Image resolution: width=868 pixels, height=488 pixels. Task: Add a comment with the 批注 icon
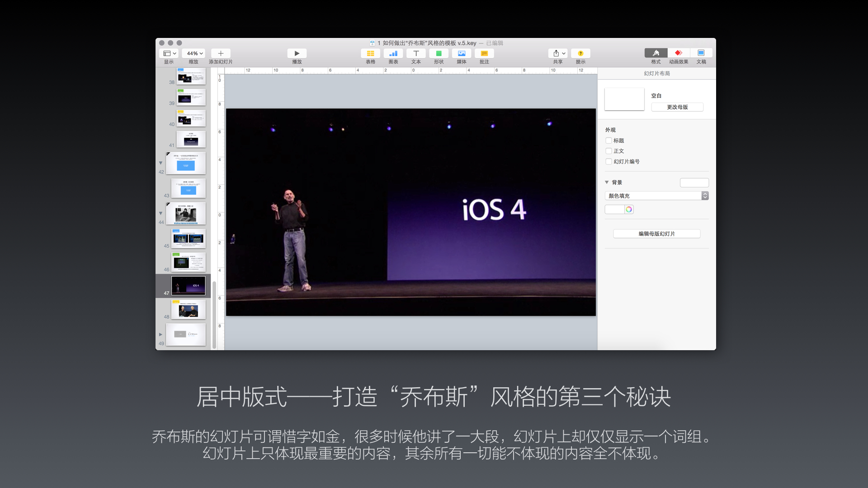tap(484, 53)
